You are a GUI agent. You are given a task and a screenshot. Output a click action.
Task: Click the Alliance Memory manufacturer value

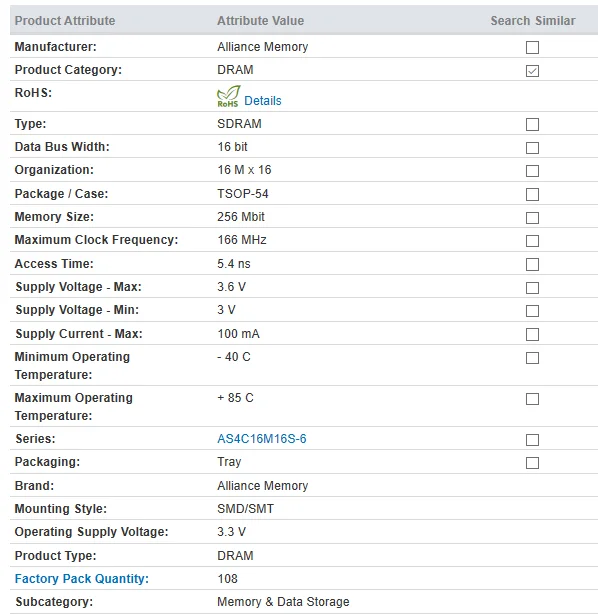[262, 47]
